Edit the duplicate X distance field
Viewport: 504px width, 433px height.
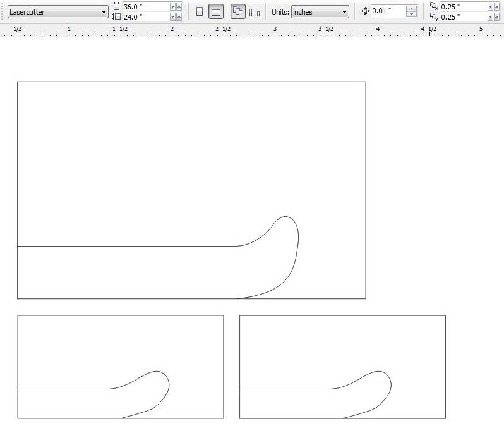tap(463, 7)
